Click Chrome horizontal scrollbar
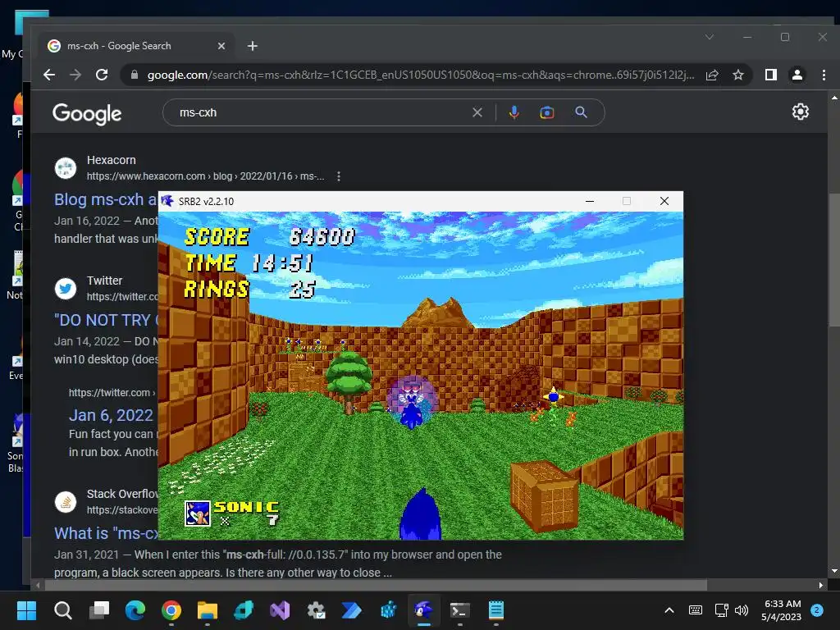 375,585
